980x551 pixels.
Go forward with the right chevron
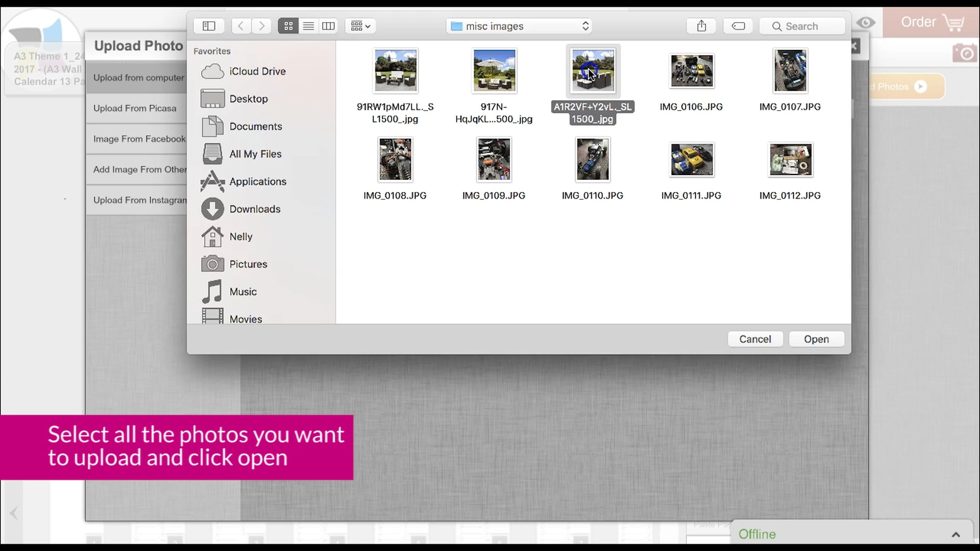click(x=262, y=26)
